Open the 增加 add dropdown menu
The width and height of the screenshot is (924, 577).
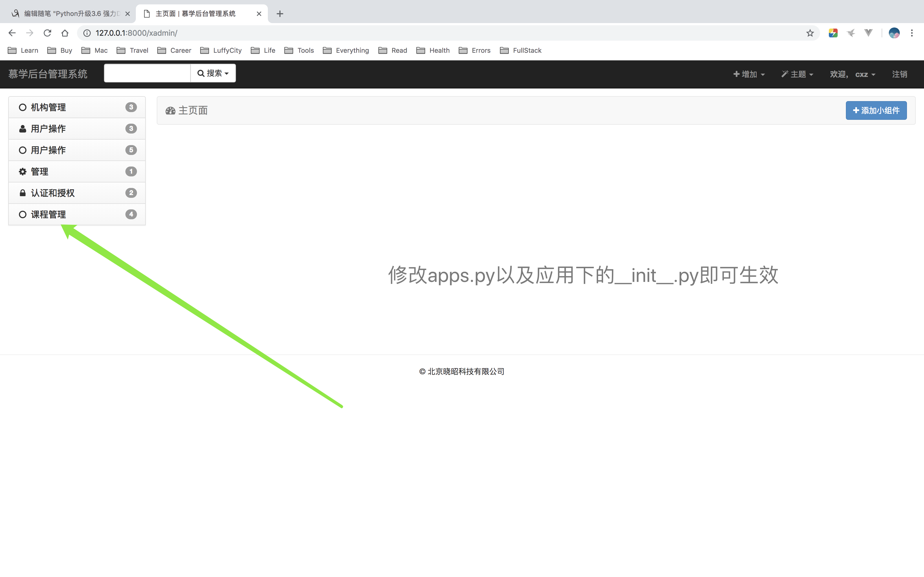[749, 74]
